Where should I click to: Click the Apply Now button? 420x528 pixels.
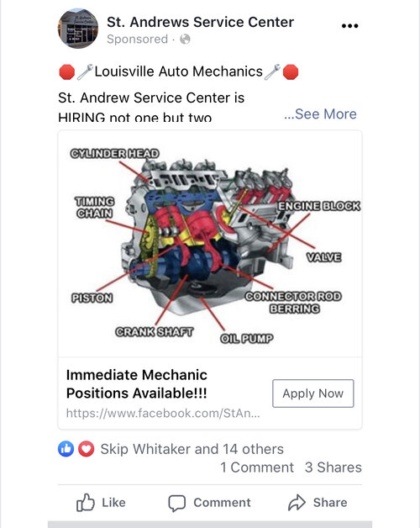click(x=313, y=393)
